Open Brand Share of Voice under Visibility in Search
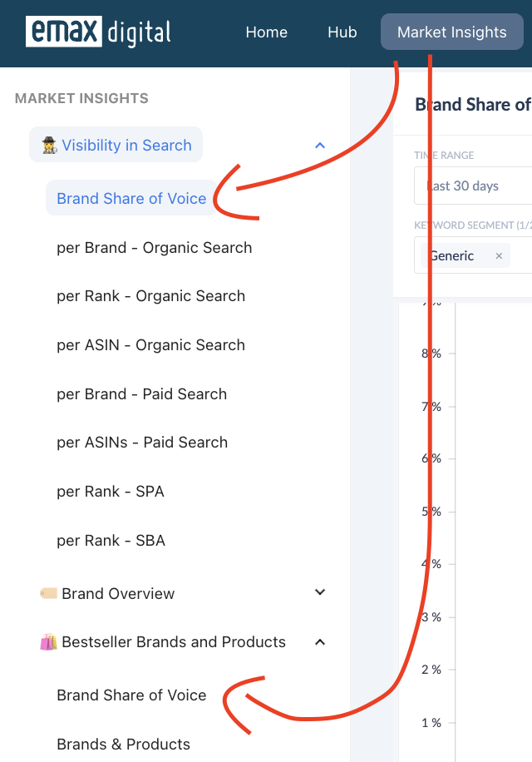532x762 pixels. (x=131, y=198)
